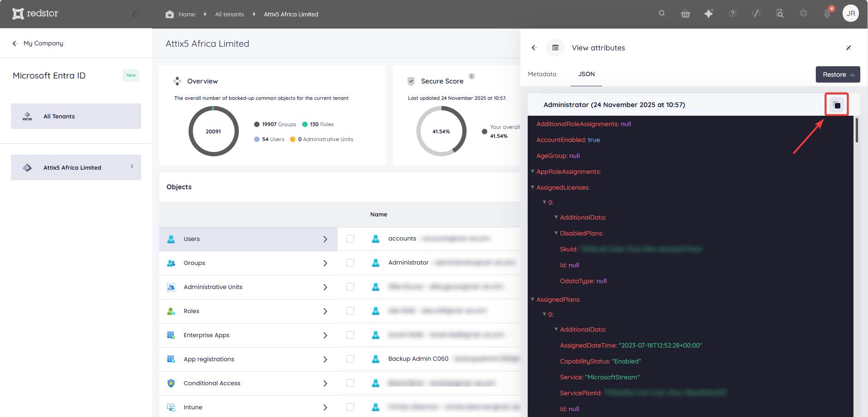The height and width of the screenshot is (417, 868).
Task: Click the 41.54% secure score gauge
Action: pyautogui.click(x=441, y=131)
